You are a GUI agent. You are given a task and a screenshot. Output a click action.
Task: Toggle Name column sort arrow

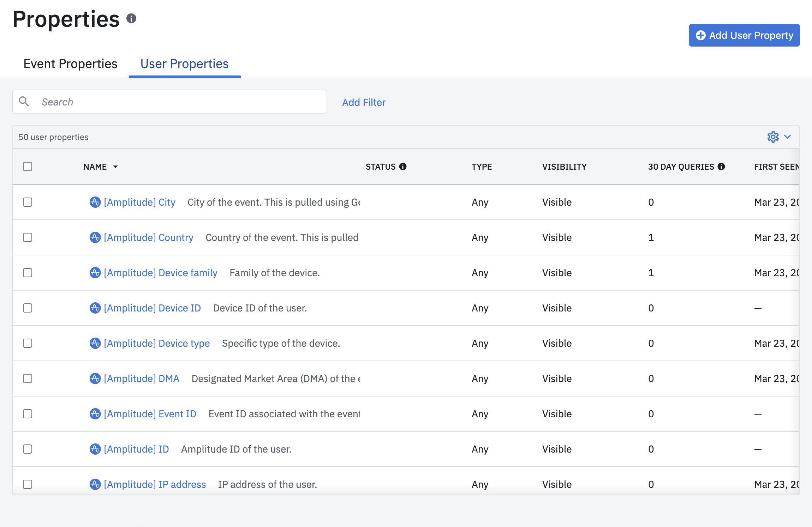pos(115,166)
